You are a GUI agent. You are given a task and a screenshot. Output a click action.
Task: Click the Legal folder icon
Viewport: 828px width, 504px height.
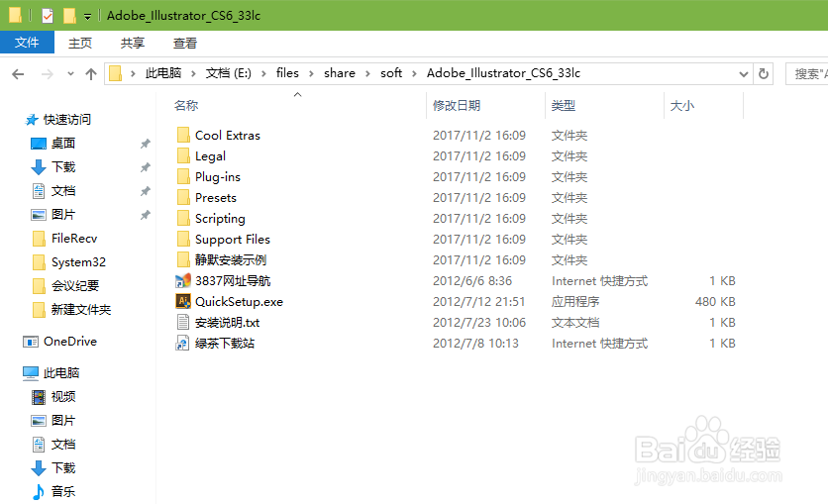[183, 155]
